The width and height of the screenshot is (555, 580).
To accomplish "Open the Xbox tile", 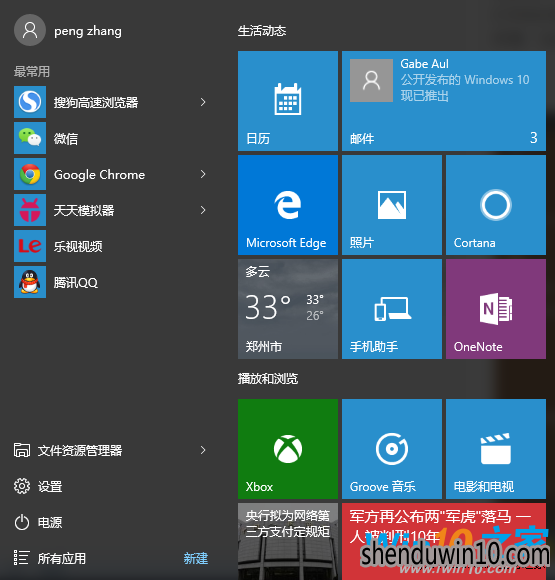I will 288,449.
